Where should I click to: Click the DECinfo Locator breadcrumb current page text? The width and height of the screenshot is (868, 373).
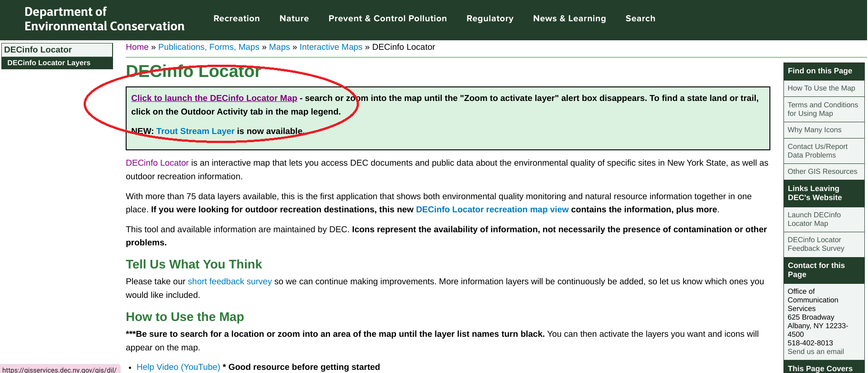[x=403, y=47]
